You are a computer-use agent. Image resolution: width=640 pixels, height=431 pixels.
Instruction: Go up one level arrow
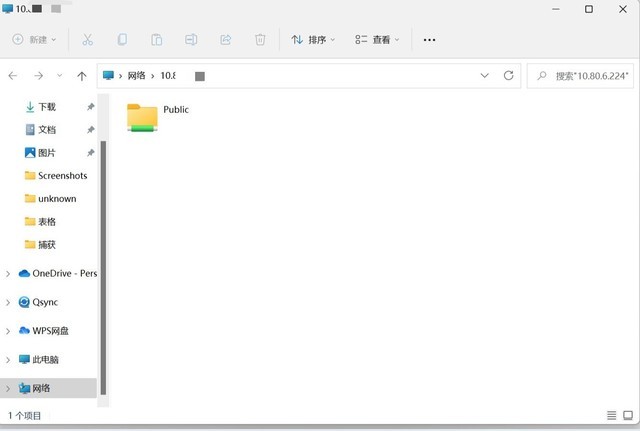click(x=82, y=76)
